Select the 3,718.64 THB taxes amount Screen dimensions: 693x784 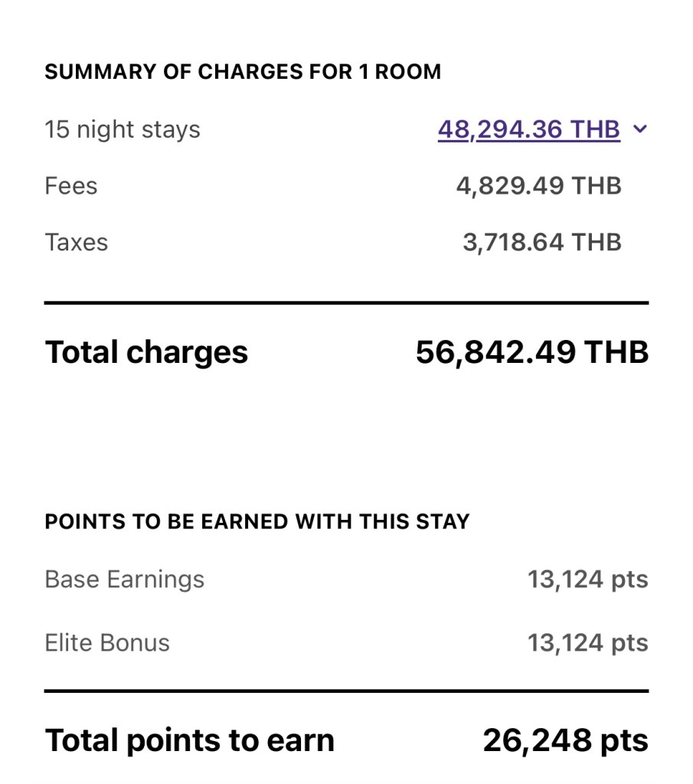[541, 243]
